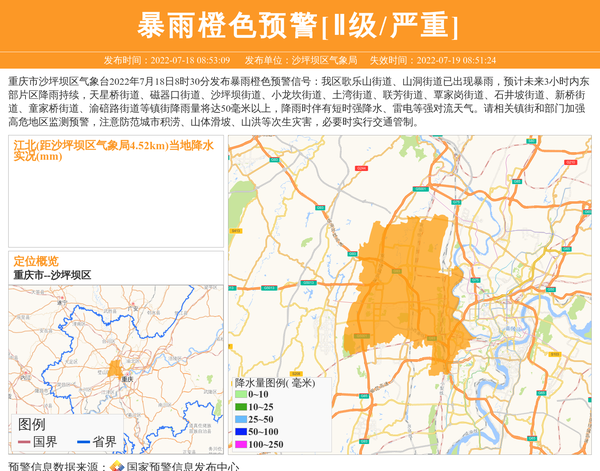Click the 发布时间 2022-07-18 timestamp
Image resolution: width=600 pixels, height=471 pixels.
click(x=167, y=60)
